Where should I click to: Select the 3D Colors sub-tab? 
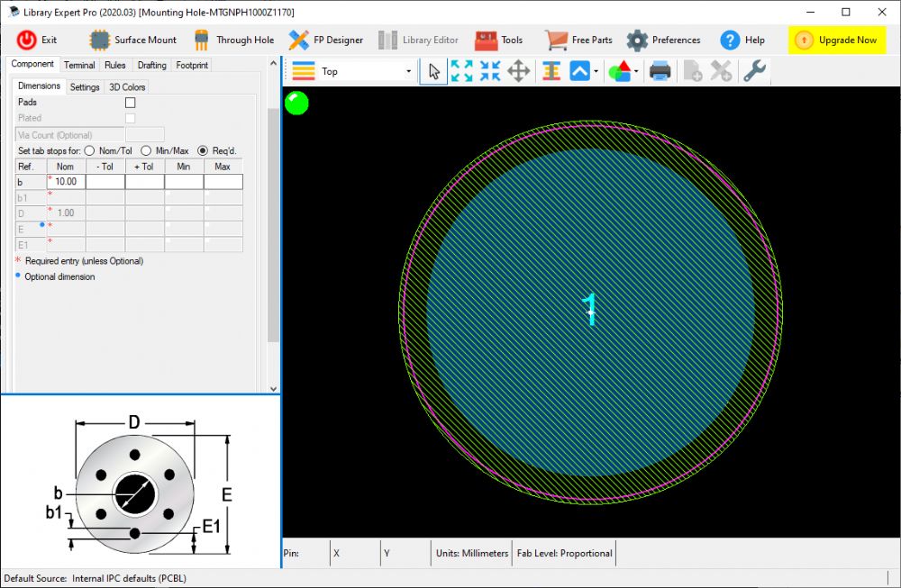coord(127,86)
